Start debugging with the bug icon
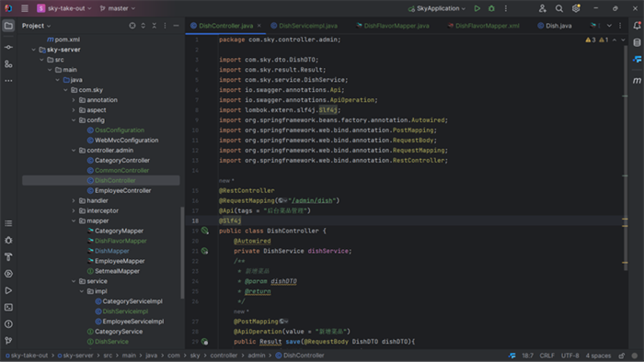 491,8
